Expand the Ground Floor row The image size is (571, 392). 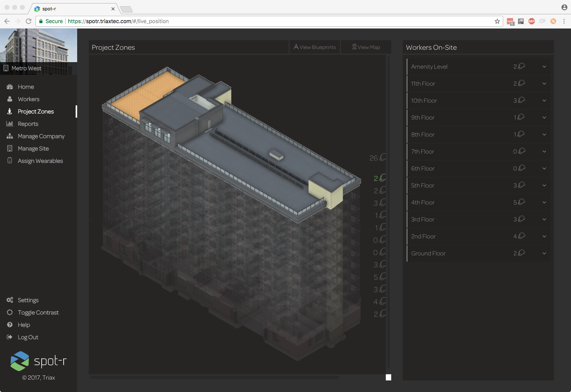pos(544,253)
